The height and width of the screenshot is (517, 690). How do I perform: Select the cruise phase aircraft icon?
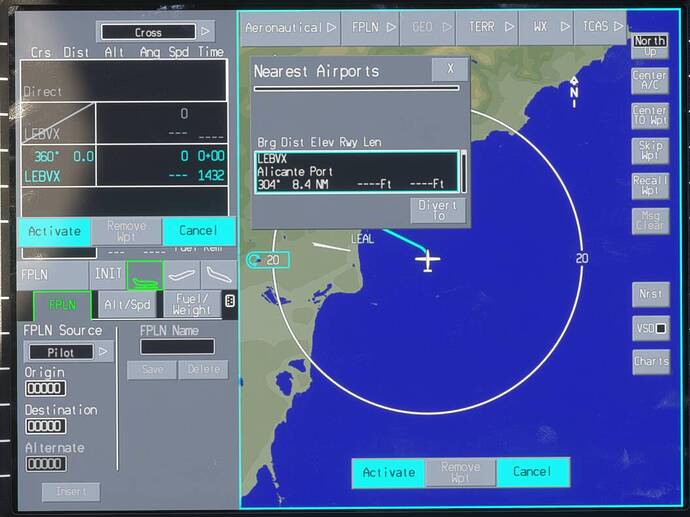pos(182,275)
